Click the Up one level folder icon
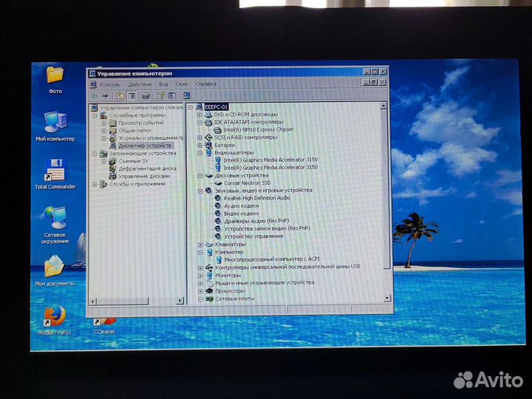 pyautogui.click(x=120, y=96)
